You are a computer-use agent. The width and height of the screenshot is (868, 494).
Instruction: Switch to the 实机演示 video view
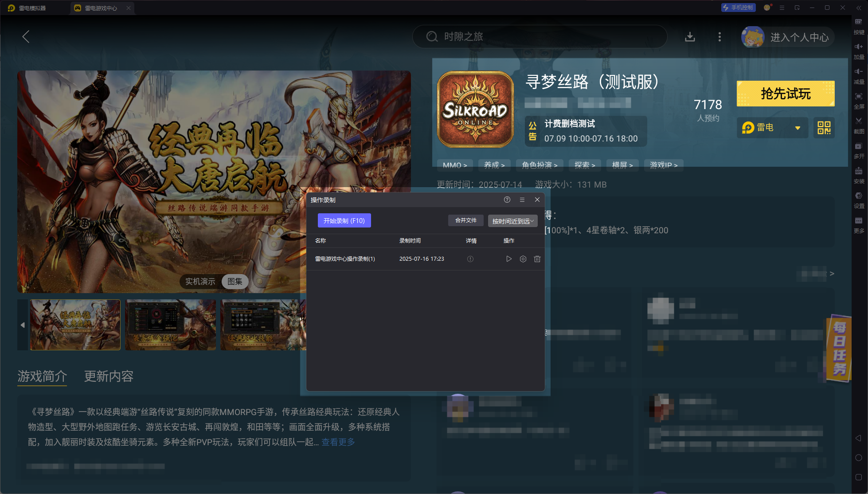point(200,282)
